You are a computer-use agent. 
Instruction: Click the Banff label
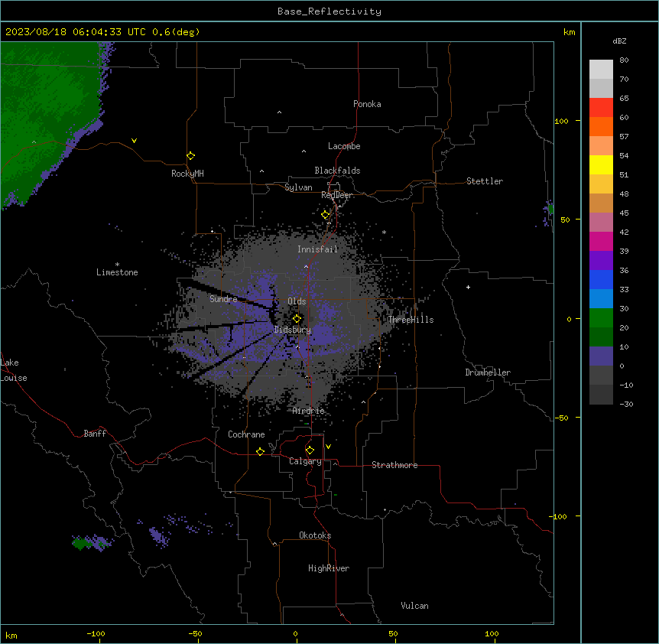[x=95, y=434]
